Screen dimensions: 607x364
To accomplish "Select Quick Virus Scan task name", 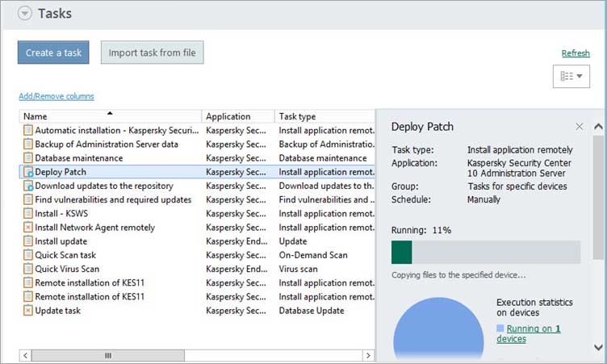I will coord(67,269).
